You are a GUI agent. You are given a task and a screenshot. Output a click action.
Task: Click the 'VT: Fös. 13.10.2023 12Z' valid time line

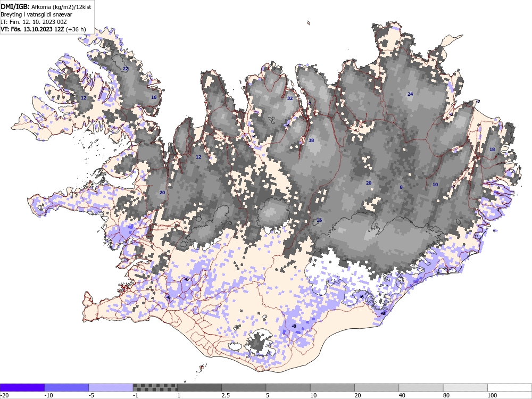pos(32,29)
